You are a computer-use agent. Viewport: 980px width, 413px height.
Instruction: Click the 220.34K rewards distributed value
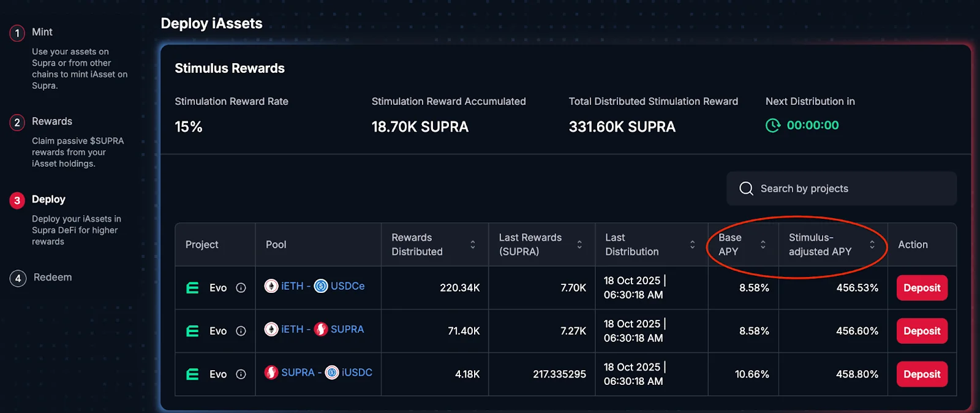click(x=459, y=288)
